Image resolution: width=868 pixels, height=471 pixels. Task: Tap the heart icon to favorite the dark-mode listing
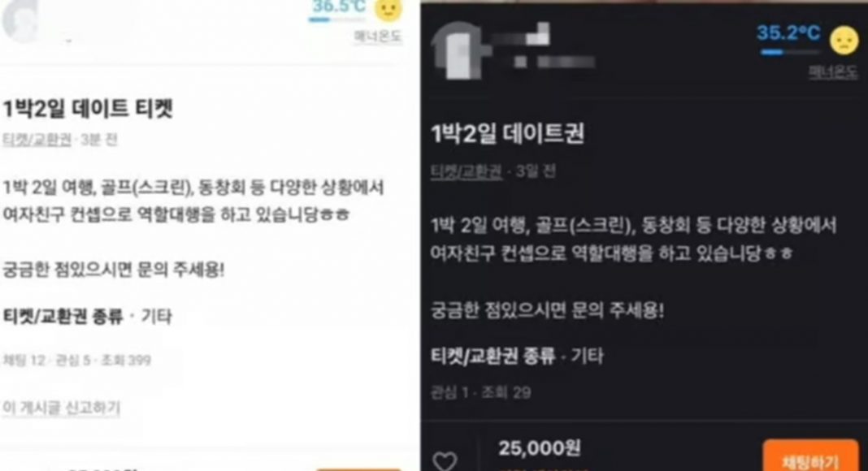(445, 461)
